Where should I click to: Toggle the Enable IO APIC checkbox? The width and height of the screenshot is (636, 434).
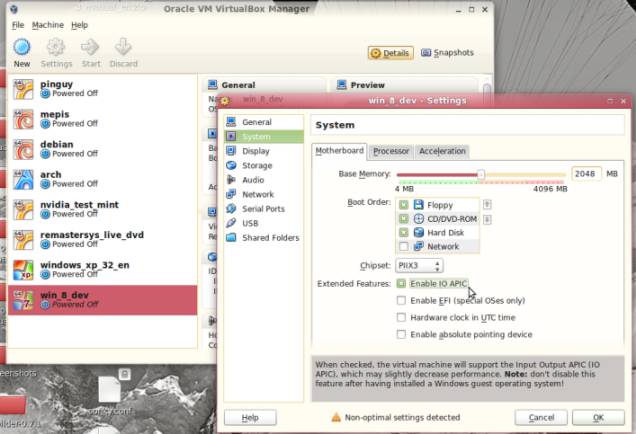point(401,284)
